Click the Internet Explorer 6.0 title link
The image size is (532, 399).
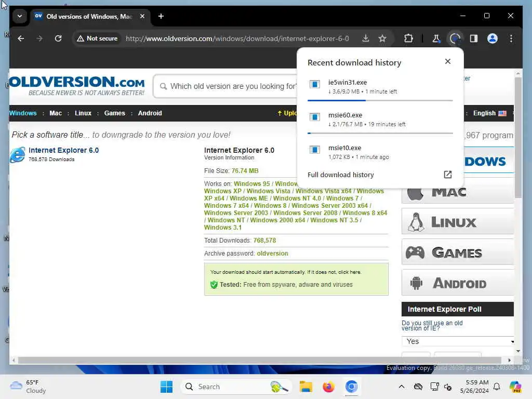point(64,150)
